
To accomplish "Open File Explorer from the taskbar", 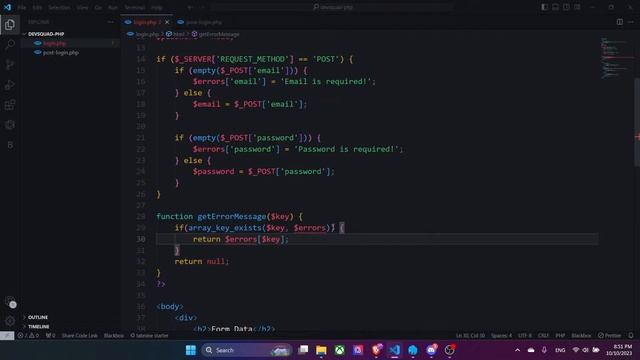I will tap(321, 350).
